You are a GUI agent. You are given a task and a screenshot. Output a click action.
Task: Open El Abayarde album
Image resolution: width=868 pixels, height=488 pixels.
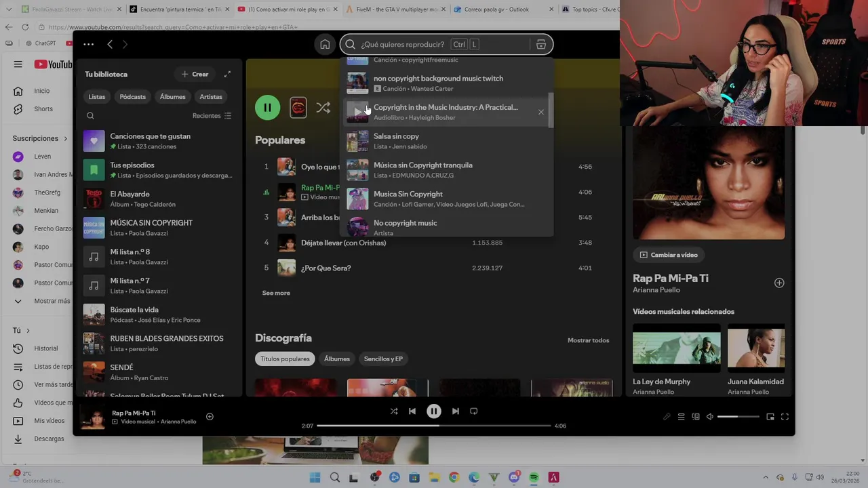158,199
